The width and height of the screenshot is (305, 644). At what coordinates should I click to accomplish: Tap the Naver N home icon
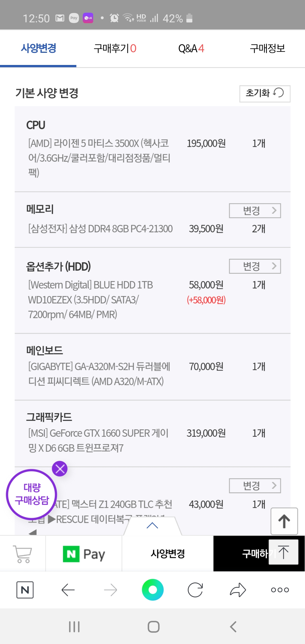click(x=25, y=590)
